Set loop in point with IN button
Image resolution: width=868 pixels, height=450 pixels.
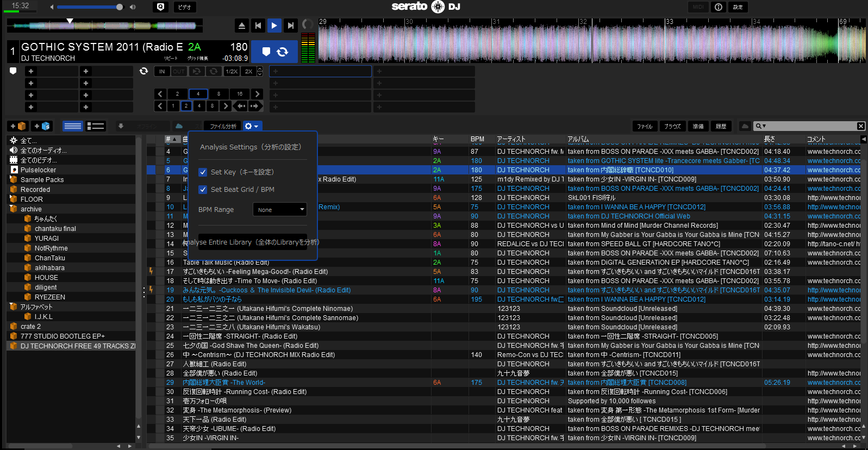[162, 71]
